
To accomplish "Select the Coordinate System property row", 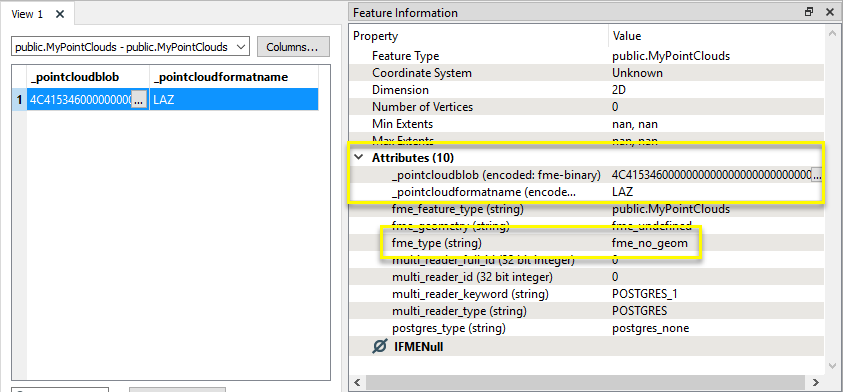I will point(587,73).
